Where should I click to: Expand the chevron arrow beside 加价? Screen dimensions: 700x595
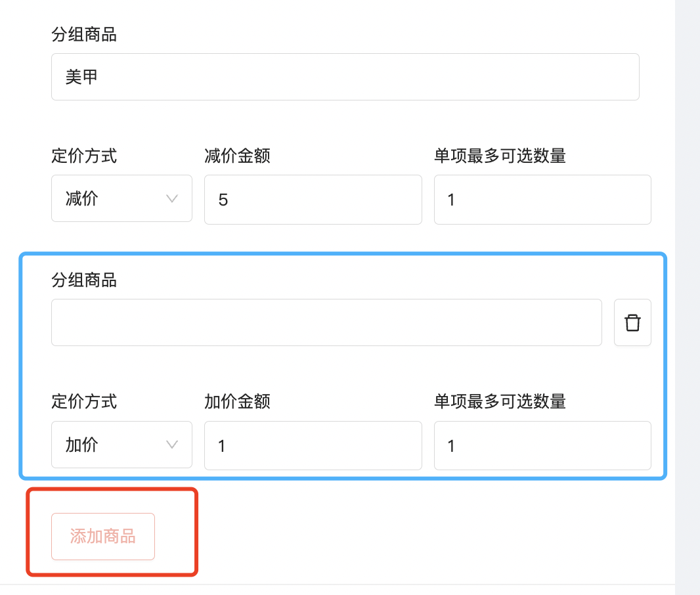click(x=172, y=445)
